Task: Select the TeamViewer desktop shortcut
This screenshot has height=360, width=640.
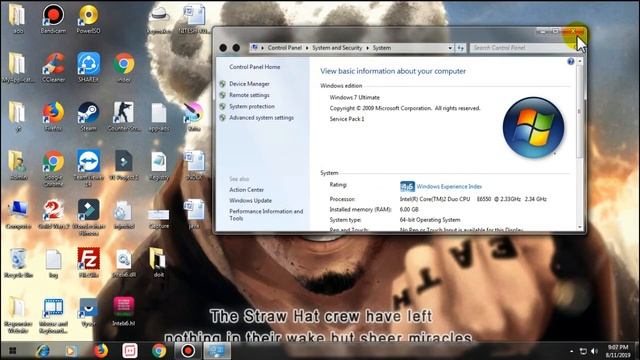Action: [x=89, y=168]
